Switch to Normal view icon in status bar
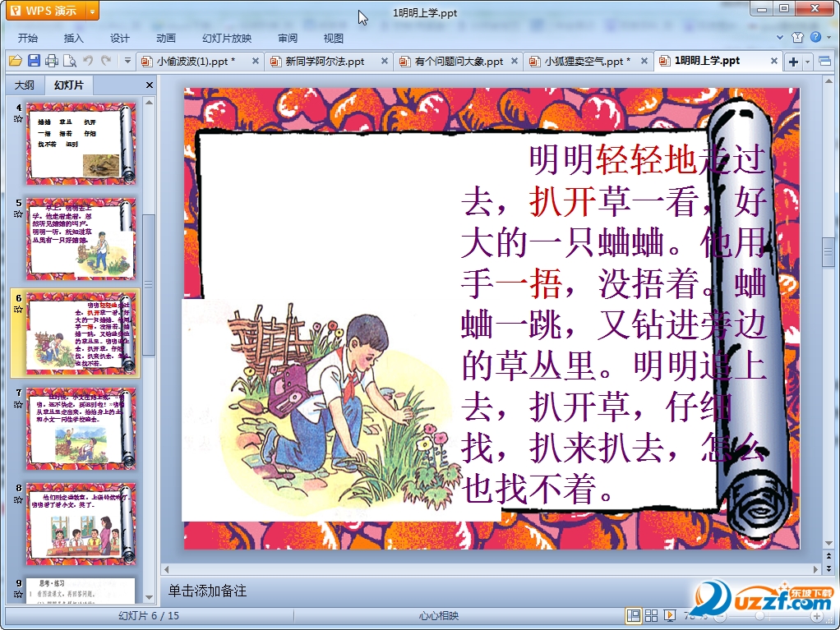This screenshot has height=630, width=840. tap(633, 616)
